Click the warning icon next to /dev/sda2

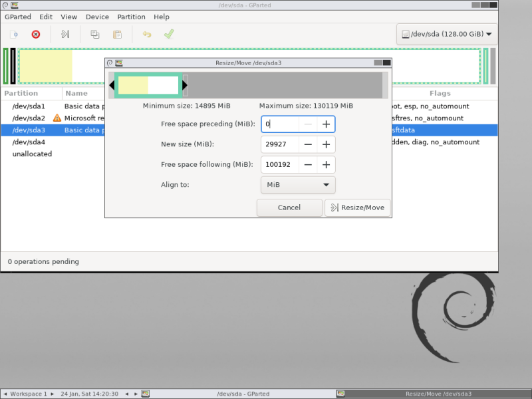(57, 118)
